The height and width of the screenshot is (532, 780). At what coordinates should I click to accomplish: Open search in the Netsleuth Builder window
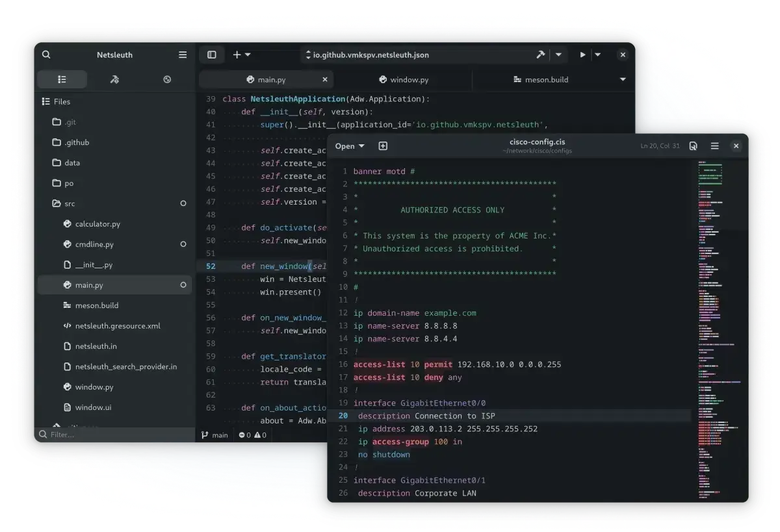46,55
